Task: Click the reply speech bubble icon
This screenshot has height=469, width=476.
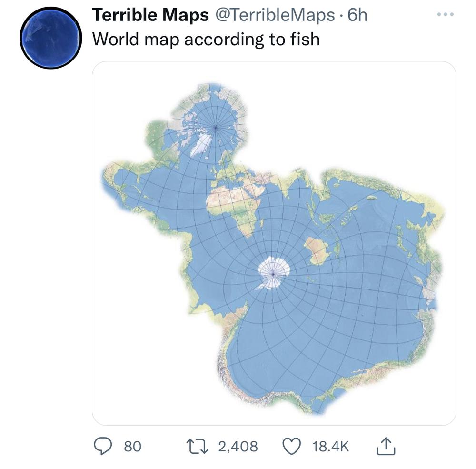Action: [x=103, y=446]
